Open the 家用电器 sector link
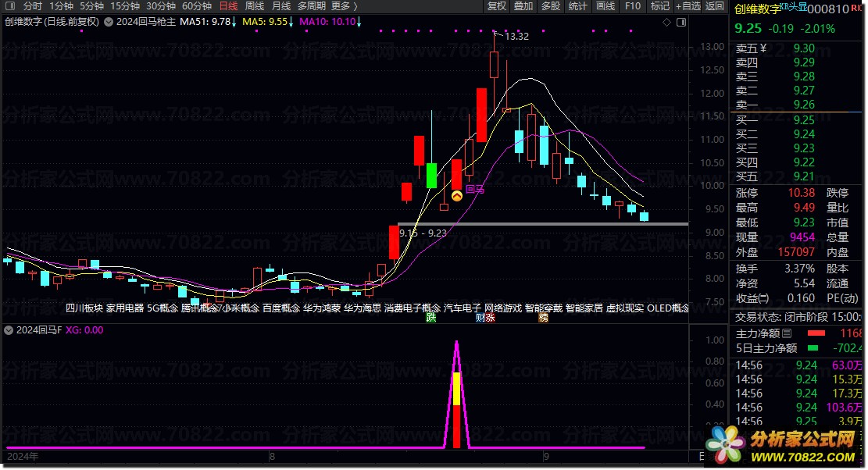The width and height of the screenshot is (868, 470). [x=125, y=308]
